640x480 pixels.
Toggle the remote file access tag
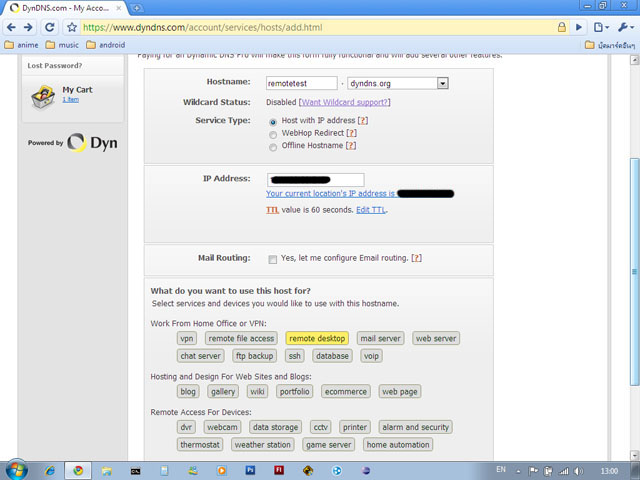(241, 338)
